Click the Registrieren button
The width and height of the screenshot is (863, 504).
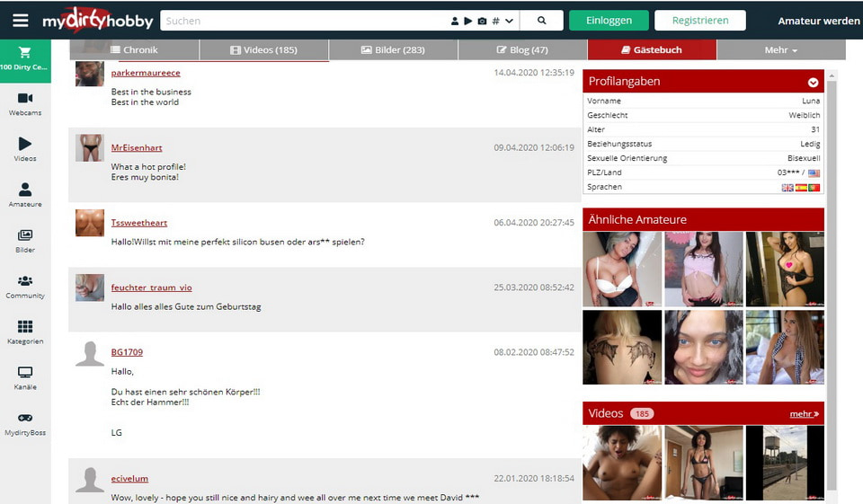pos(699,21)
